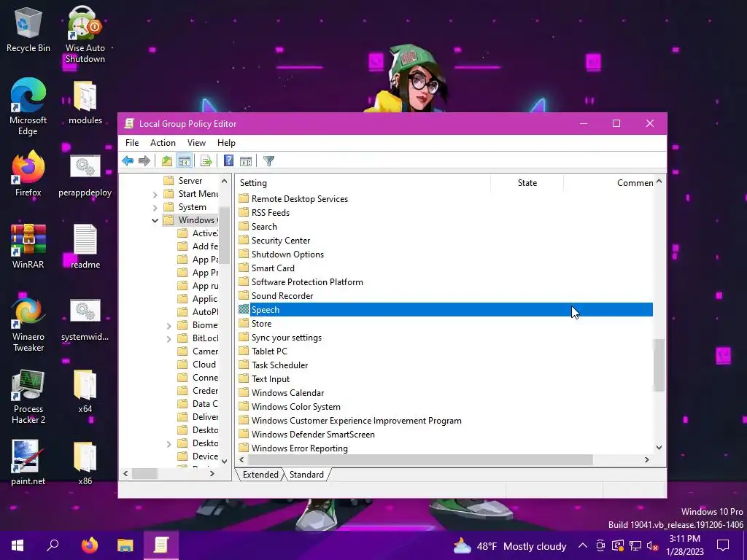The width and height of the screenshot is (747, 560).
Task: Select the Search folder in list
Action: click(x=264, y=227)
